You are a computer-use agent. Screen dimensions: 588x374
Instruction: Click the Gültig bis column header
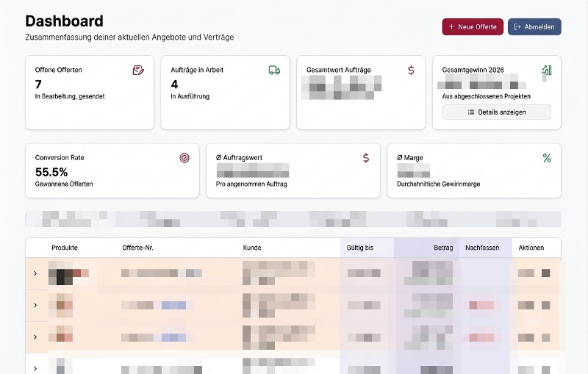360,248
